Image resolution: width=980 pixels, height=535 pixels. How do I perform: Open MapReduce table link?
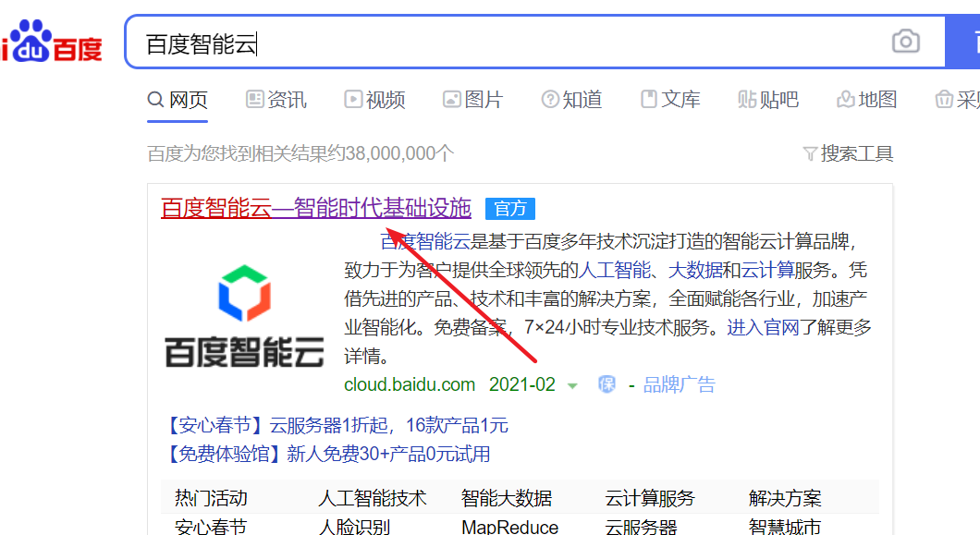pos(510,527)
